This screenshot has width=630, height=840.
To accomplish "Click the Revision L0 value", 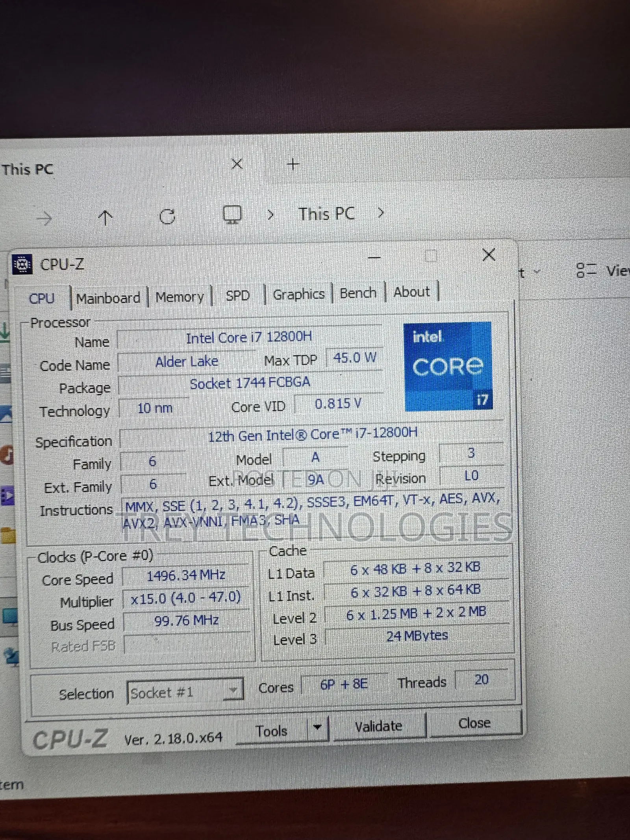I will click(x=471, y=476).
